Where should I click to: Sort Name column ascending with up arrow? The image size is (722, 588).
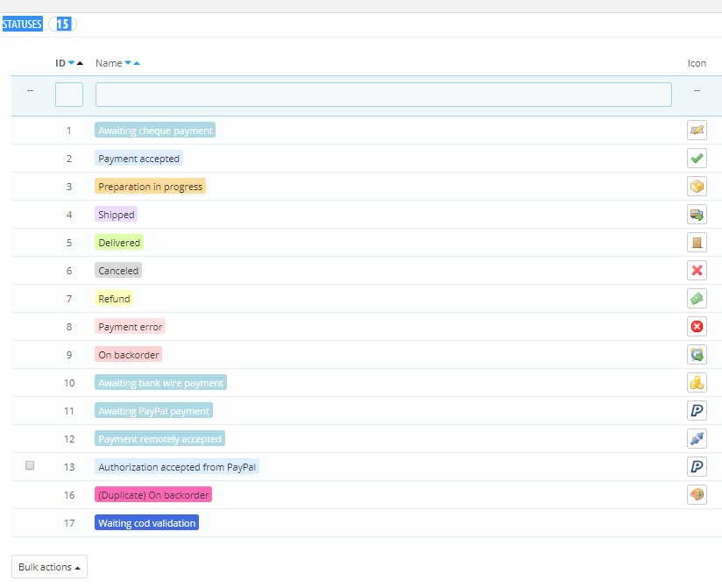[x=137, y=63]
